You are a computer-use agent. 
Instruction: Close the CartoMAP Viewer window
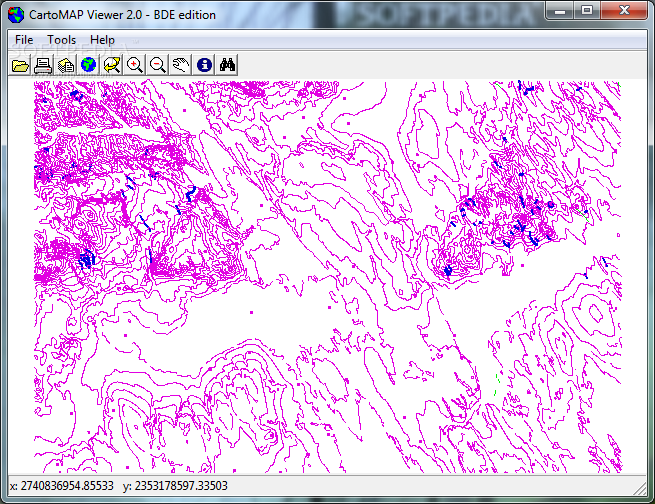(x=624, y=10)
